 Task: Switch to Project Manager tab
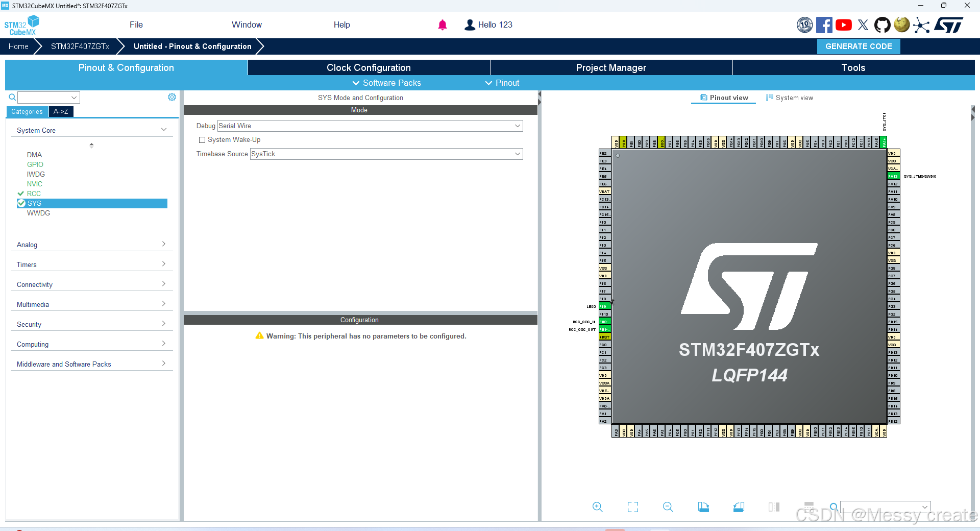tap(611, 67)
